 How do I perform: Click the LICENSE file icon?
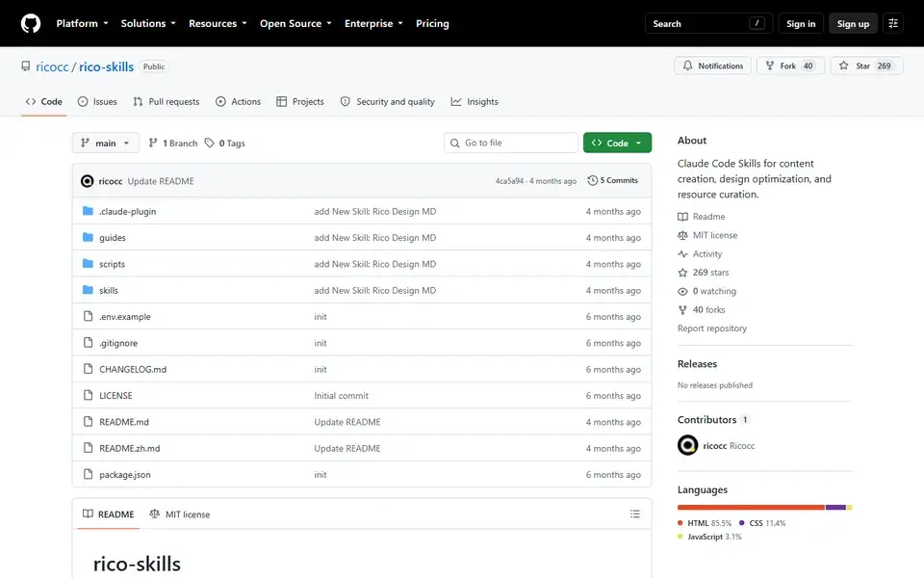(x=88, y=395)
